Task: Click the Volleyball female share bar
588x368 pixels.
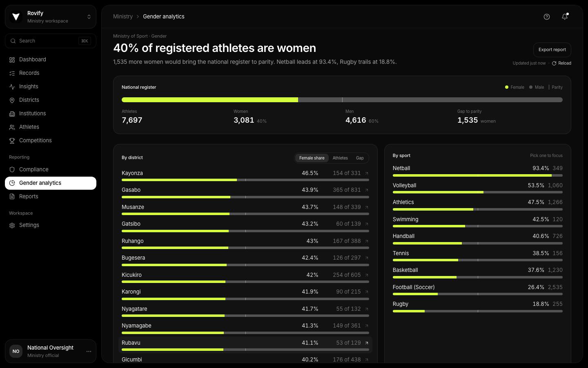Action: [478, 192]
